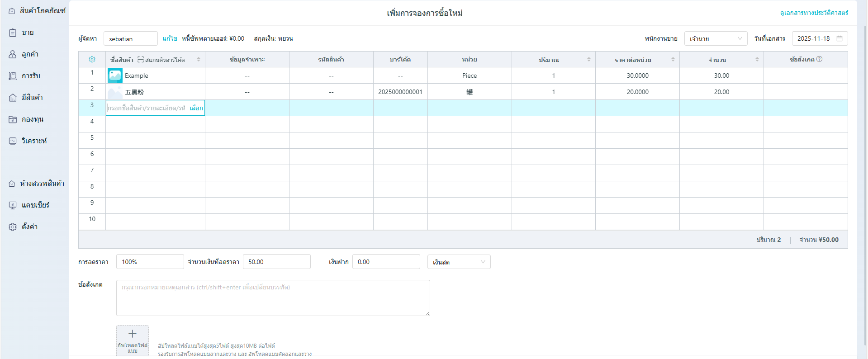
Task: Sort the table by ปริมาณ column
Action: tap(588, 60)
